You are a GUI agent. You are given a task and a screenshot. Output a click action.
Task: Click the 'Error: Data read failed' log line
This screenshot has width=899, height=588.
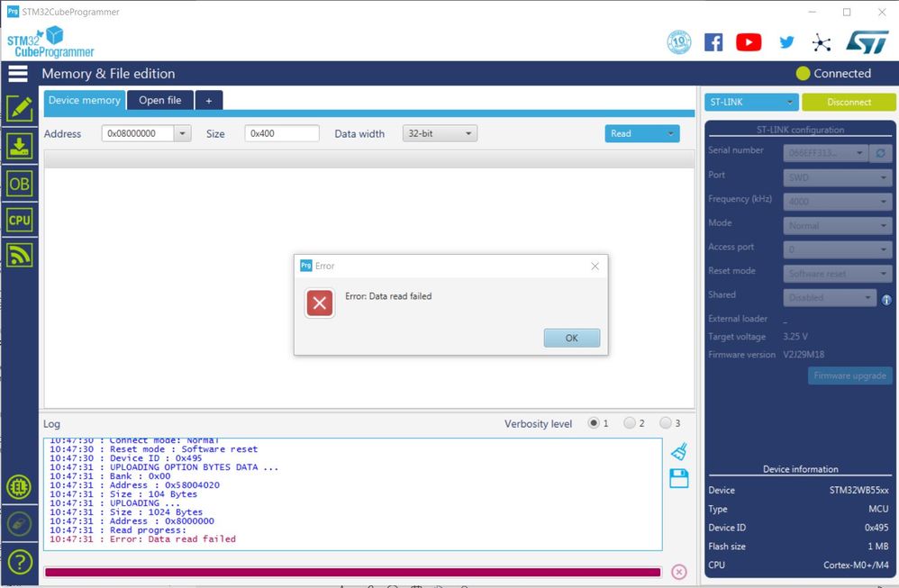click(142, 539)
